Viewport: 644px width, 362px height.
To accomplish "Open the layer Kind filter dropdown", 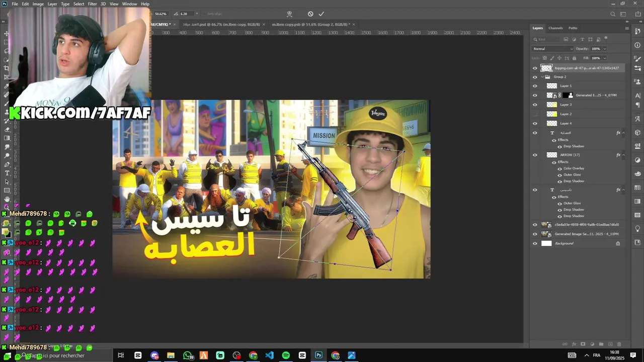I will 547,39.
